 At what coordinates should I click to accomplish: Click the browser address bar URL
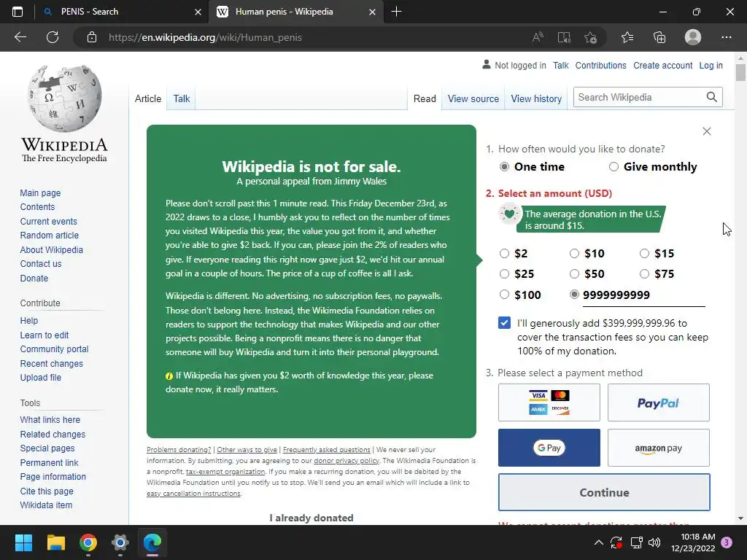pyautogui.click(x=205, y=37)
